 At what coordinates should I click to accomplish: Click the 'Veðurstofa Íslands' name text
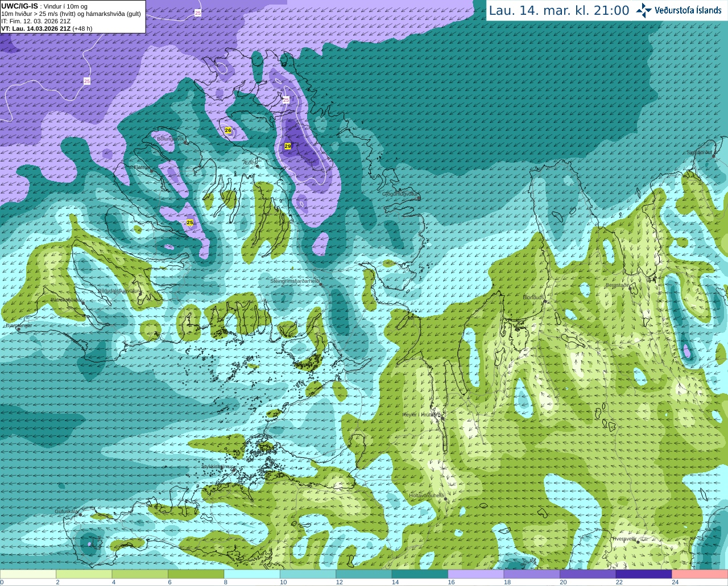[x=688, y=10]
